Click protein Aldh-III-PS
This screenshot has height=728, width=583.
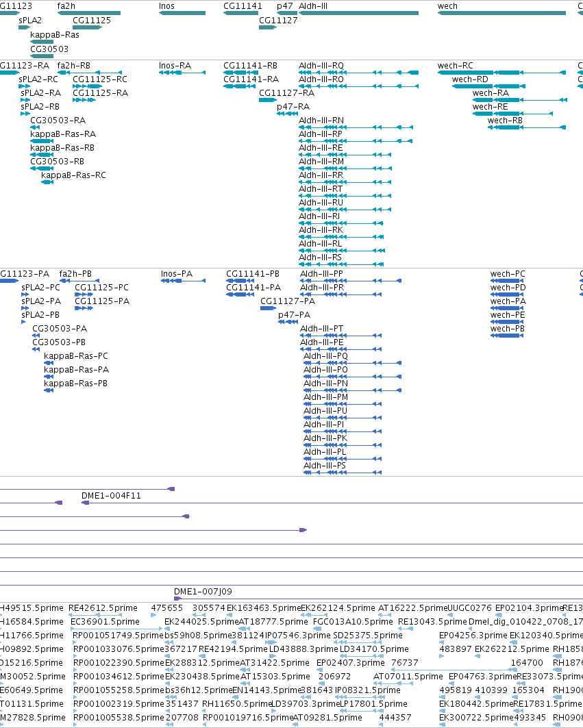[325, 466]
